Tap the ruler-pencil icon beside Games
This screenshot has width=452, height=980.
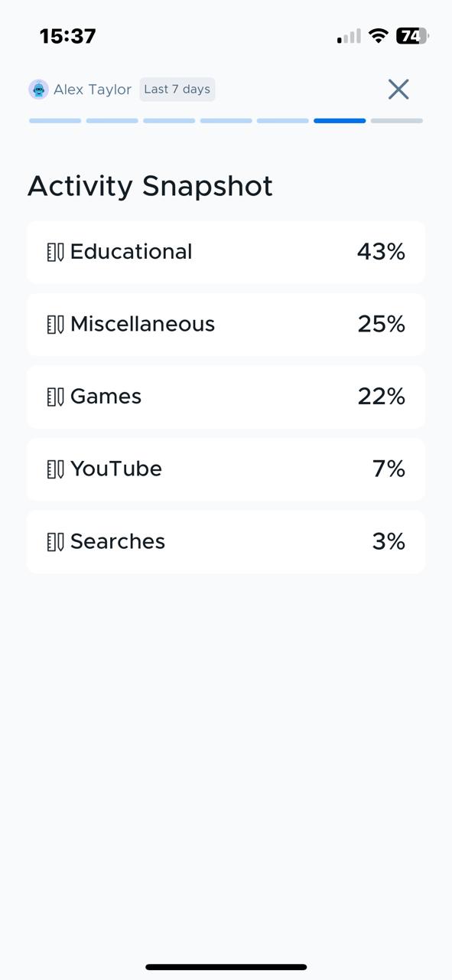55,397
